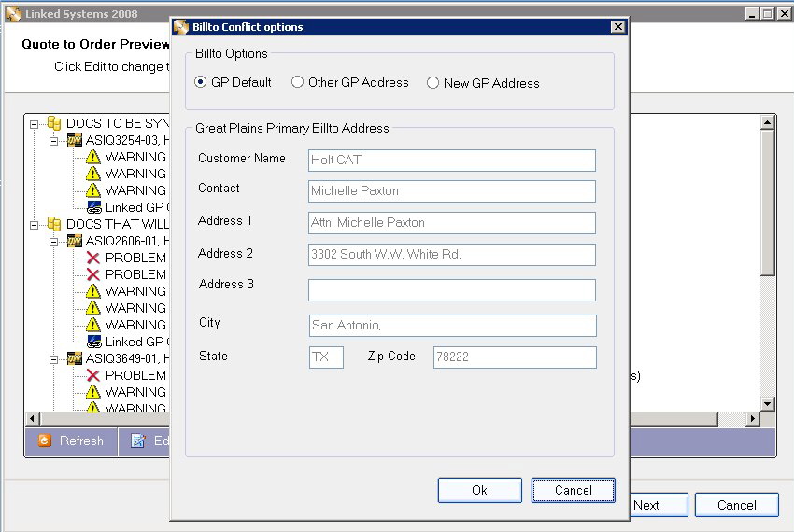794x532 pixels.
Task: Click the horizontal scroll-right arrow
Action: tap(753, 419)
